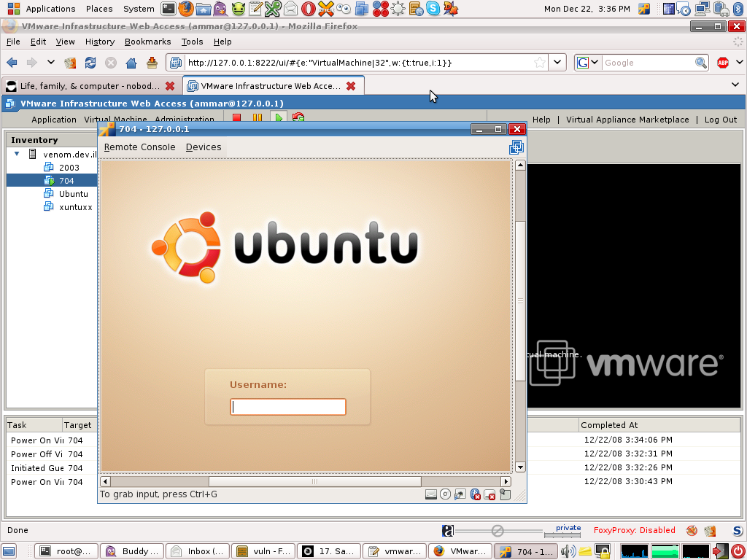Open the search engine selector dropdown
This screenshot has width=747, height=560.
click(594, 63)
